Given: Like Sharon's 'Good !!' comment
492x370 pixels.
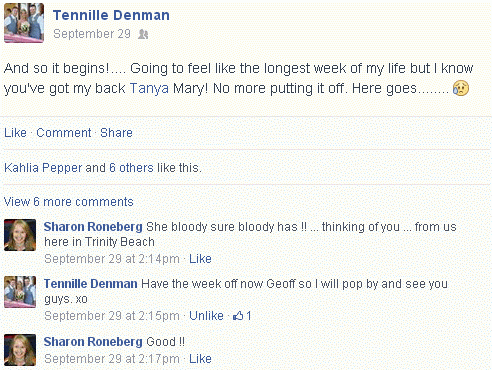Looking at the screenshot, I should (x=200, y=359).
